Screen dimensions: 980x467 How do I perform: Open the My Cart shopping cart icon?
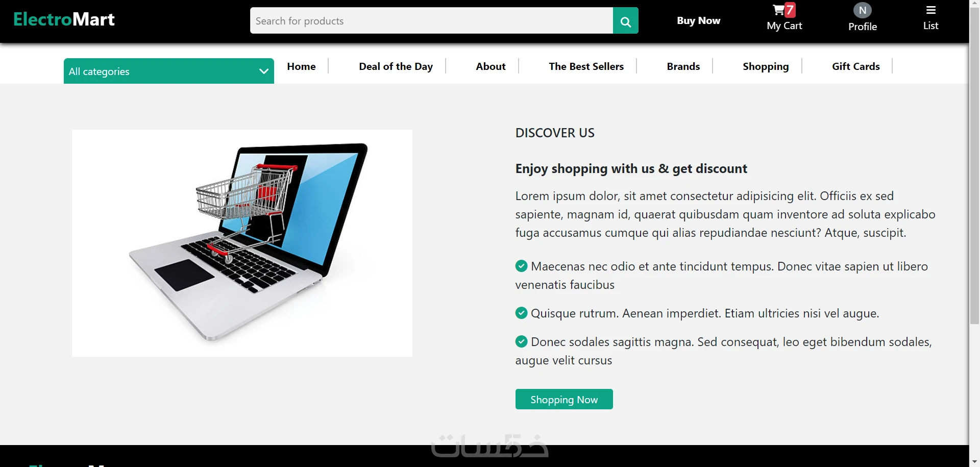point(779,10)
